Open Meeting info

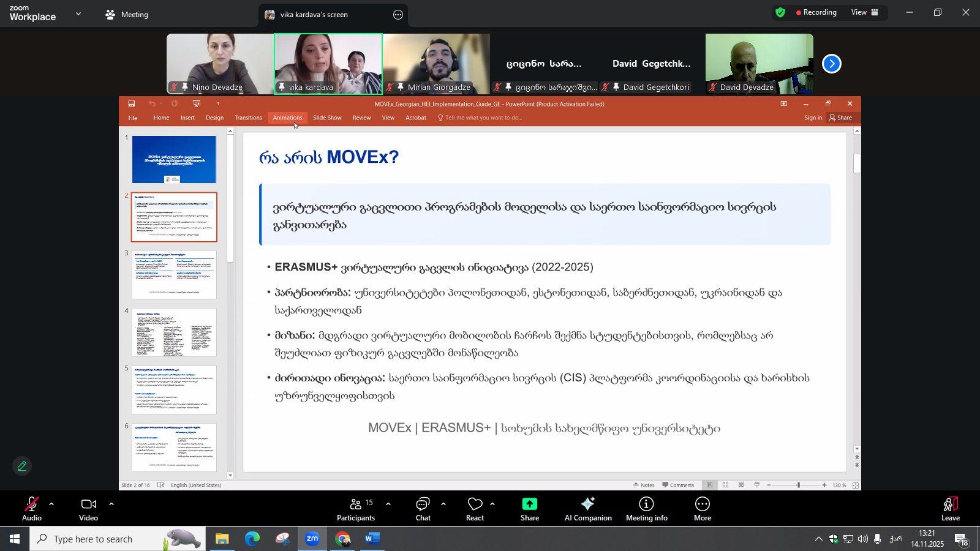point(646,509)
